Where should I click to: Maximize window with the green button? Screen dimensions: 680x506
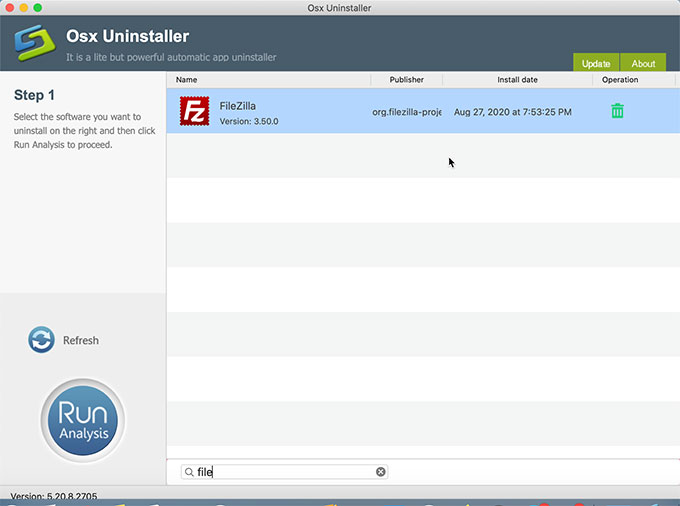coord(38,8)
